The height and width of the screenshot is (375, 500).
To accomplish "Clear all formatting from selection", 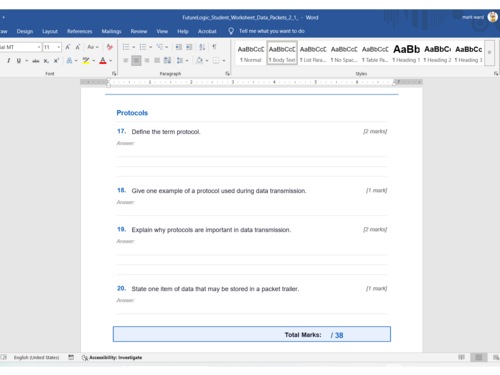I will click(110, 47).
